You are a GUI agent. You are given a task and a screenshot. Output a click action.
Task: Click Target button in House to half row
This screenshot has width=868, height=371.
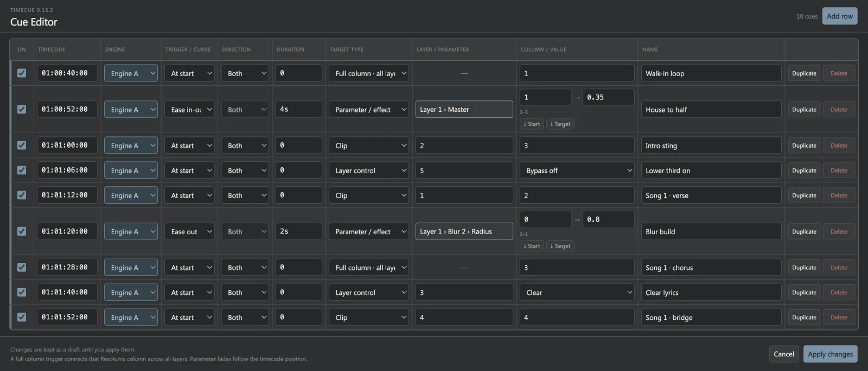(560, 124)
